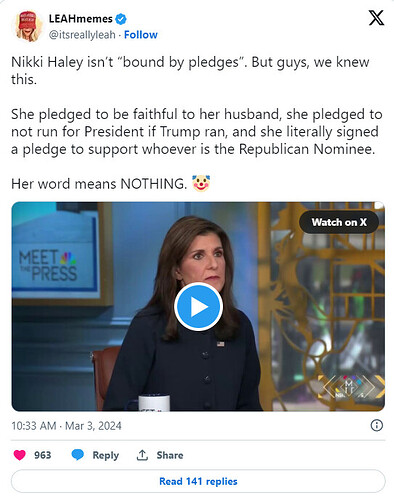This screenshot has height=500, width=394.
Task: Open the tweet info circle icon
Action: point(377,425)
